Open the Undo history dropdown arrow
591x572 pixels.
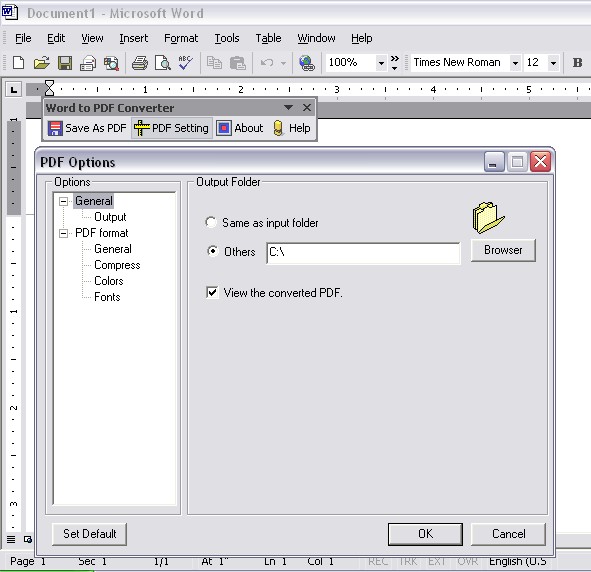tap(283, 63)
